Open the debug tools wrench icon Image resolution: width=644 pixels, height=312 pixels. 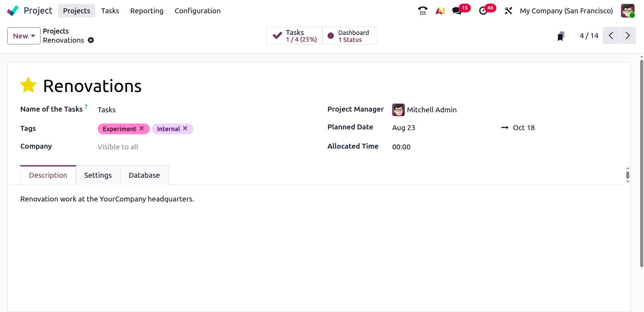508,11
